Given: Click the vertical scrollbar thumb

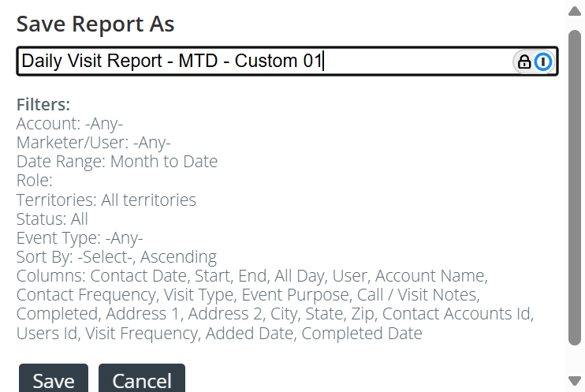Looking at the screenshot, I should [575, 188].
